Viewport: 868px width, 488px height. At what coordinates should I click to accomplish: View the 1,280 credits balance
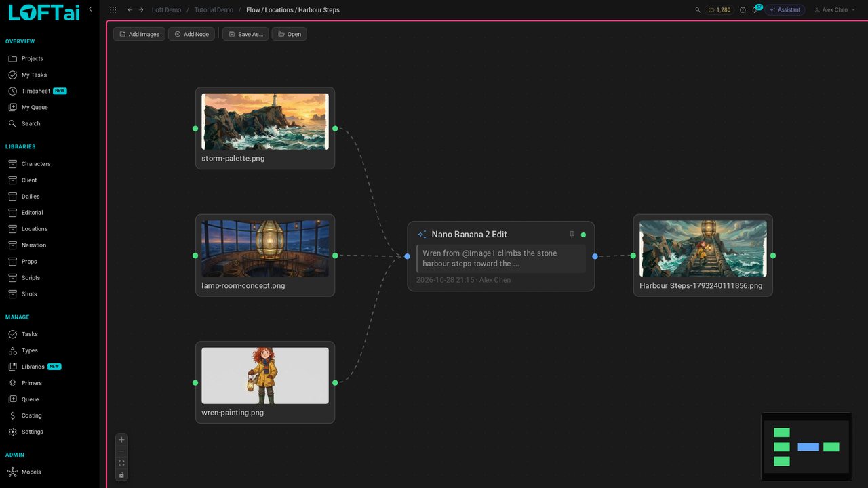pos(719,10)
